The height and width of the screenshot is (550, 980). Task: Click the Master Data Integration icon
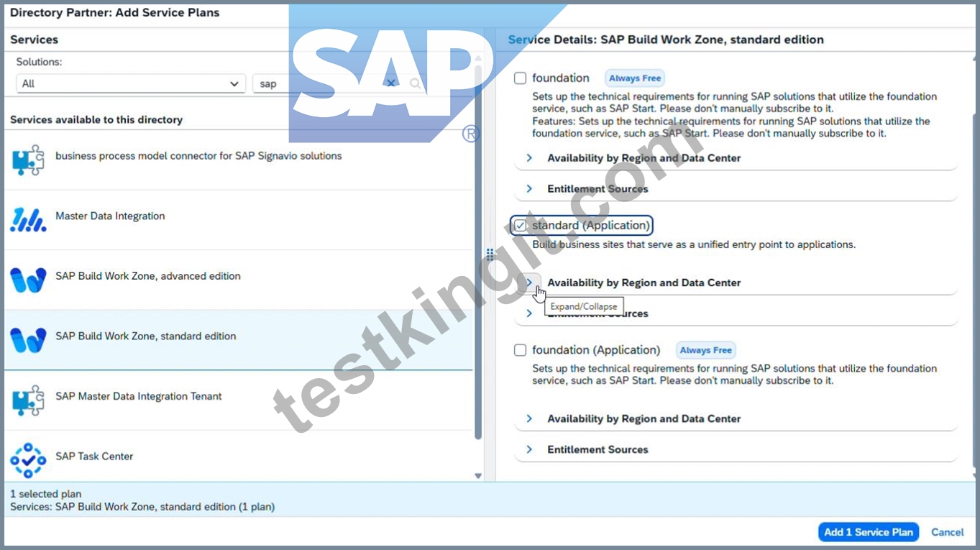tap(28, 219)
